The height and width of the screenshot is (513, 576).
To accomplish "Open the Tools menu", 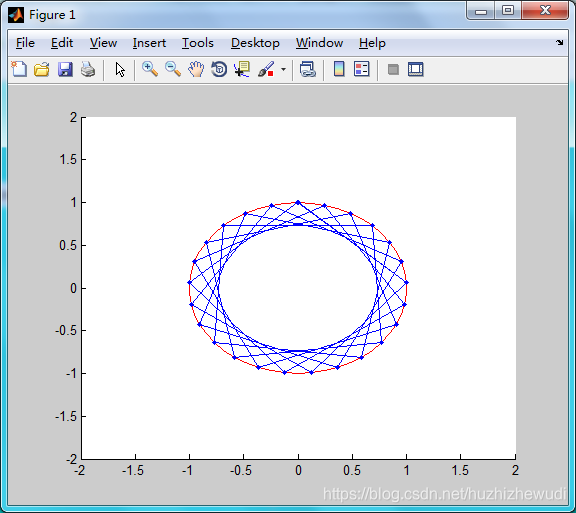I will (x=198, y=43).
